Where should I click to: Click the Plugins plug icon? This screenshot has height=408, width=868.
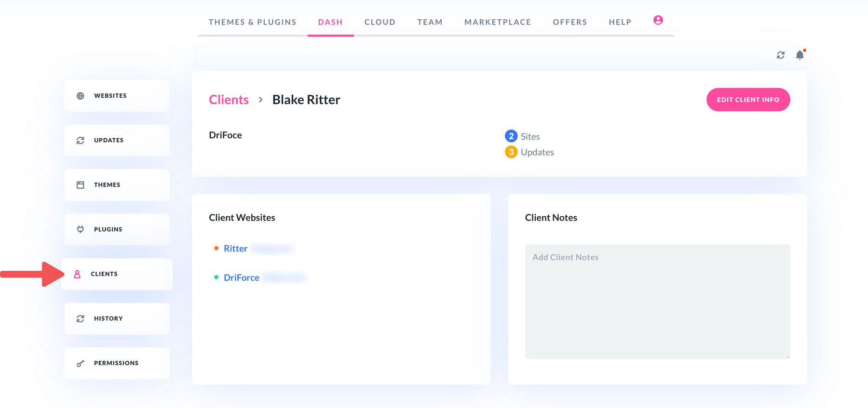(x=81, y=229)
